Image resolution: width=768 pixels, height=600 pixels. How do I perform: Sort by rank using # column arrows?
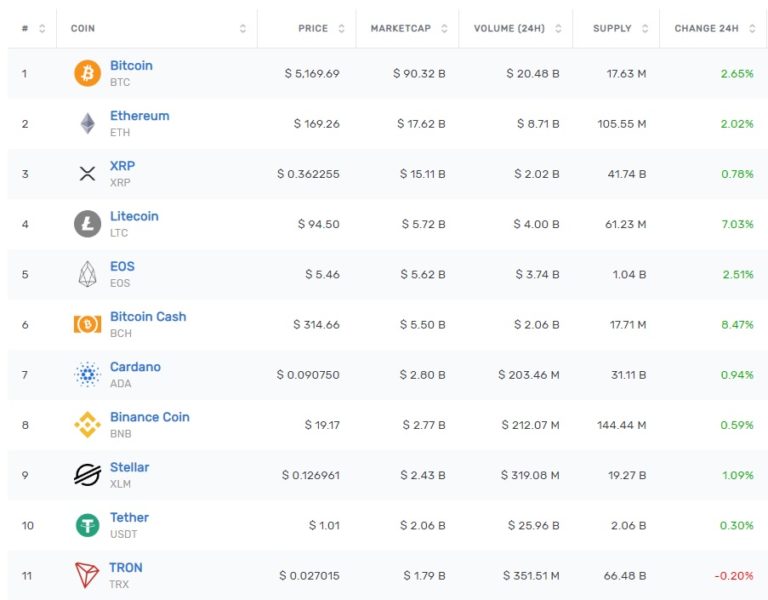click(x=42, y=28)
